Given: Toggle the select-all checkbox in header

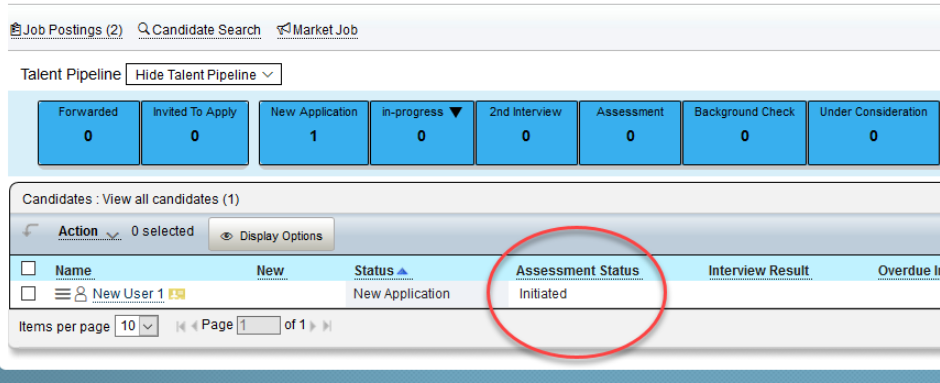Looking at the screenshot, I should pos(29,269).
